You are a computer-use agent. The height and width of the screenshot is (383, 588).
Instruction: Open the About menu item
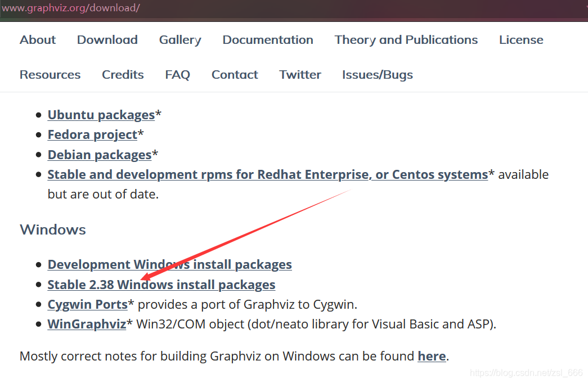click(x=38, y=40)
